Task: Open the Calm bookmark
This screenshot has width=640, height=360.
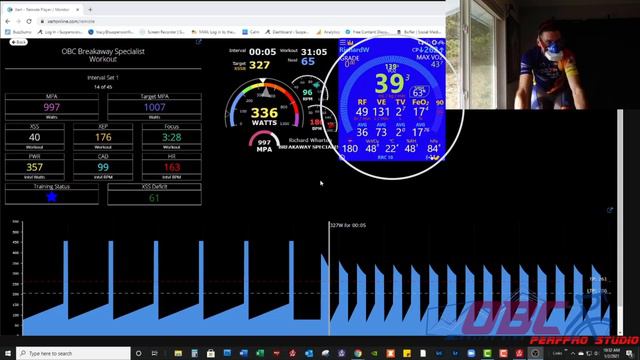Action: 251,32
